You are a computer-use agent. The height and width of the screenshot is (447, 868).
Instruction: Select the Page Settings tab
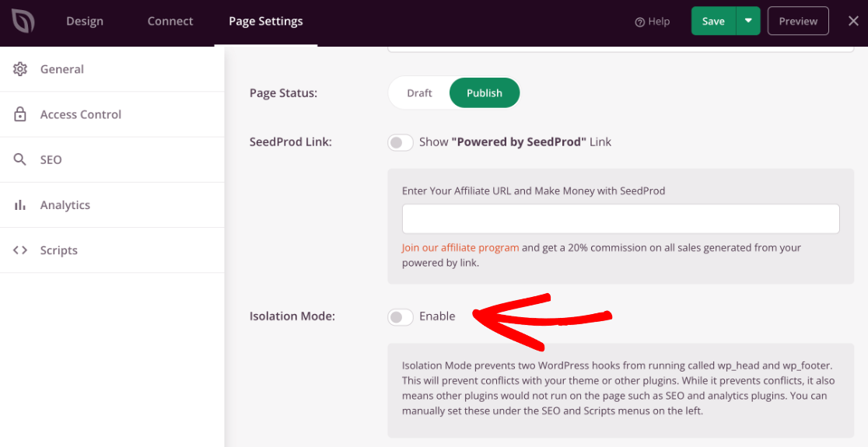tap(266, 22)
